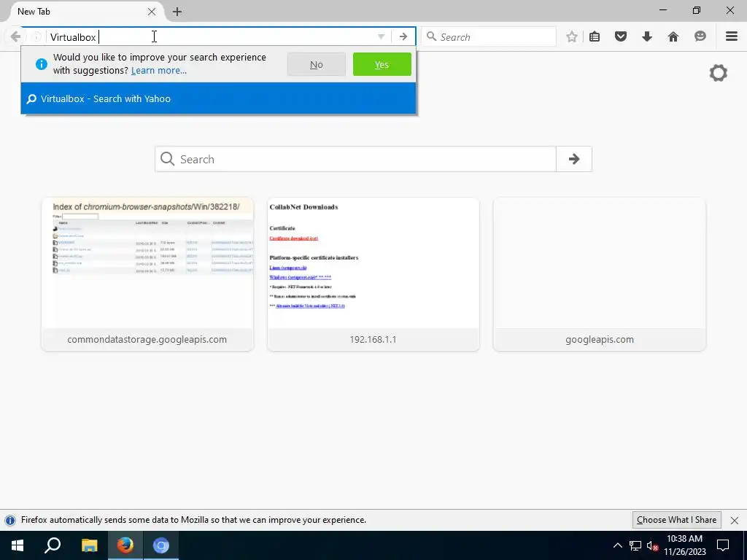Open the Windows Start menu
The height and width of the screenshot is (560, 747).
click(x=18, y=545)
